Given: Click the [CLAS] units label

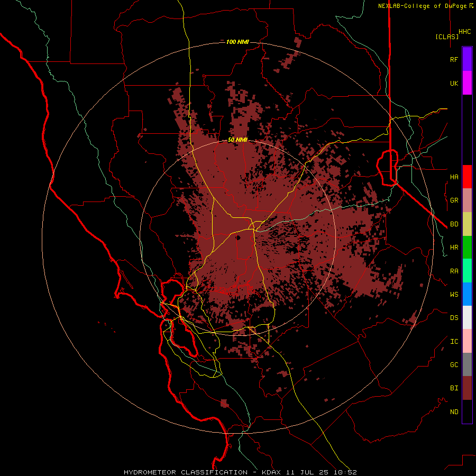Looking at the screenshot, I should [x=447, y=36].
